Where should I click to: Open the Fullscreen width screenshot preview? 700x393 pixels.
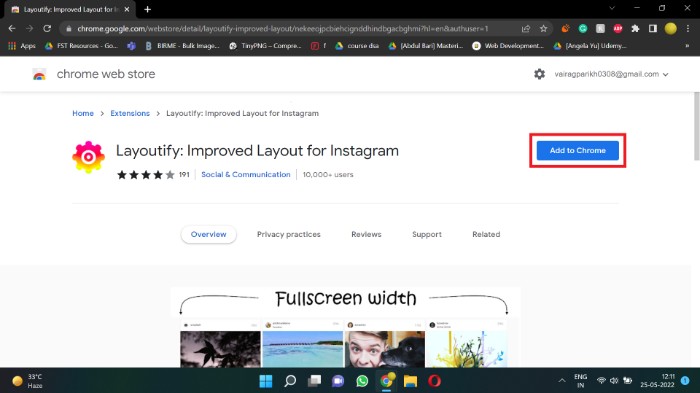pyautogui.click(x=345, y=327)
